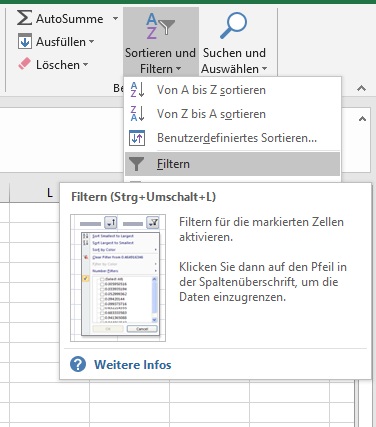
Task: Click the Z-A descending sort icon
Action: (x=137, y=113)
